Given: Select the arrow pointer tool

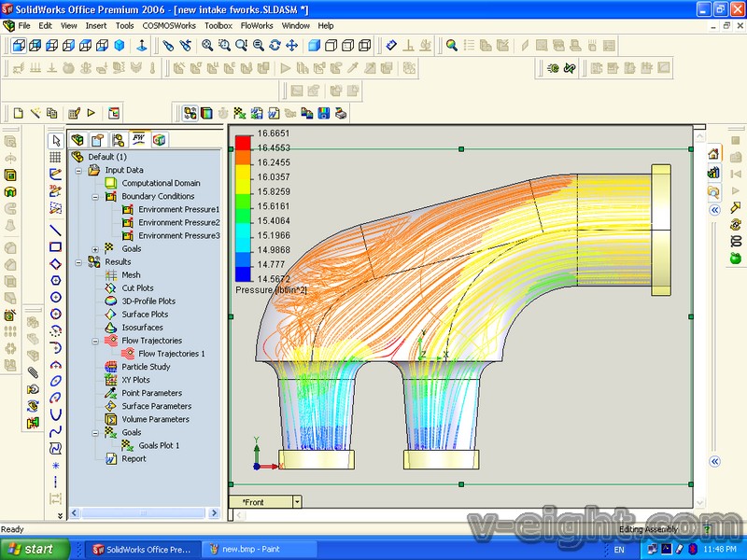Looking at the screenshot, I should coord(56,141).
